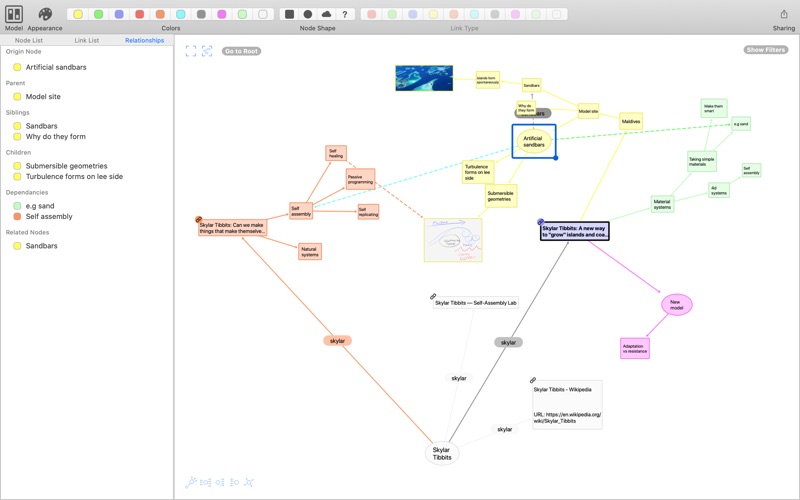Pick the yellow color swatch in Colors
Image resolution: width=800 pixels, height=500 pixels.
click(x=78, y=15)
